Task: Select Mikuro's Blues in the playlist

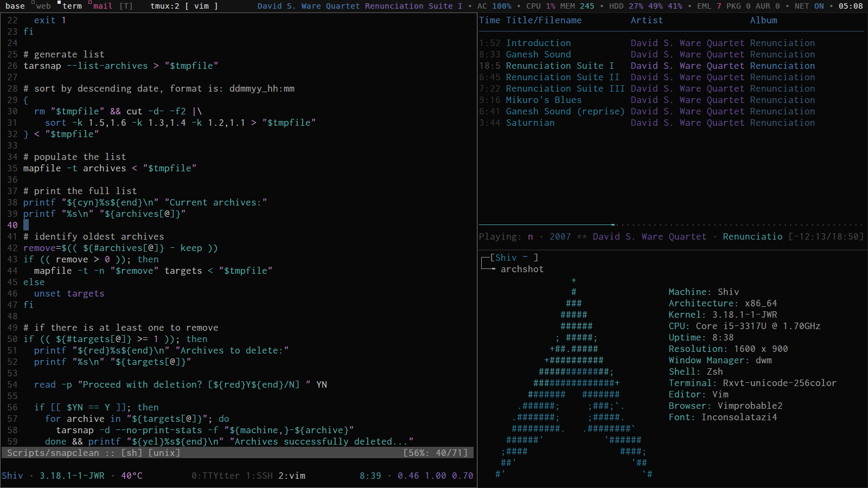Action: [543, 100]
